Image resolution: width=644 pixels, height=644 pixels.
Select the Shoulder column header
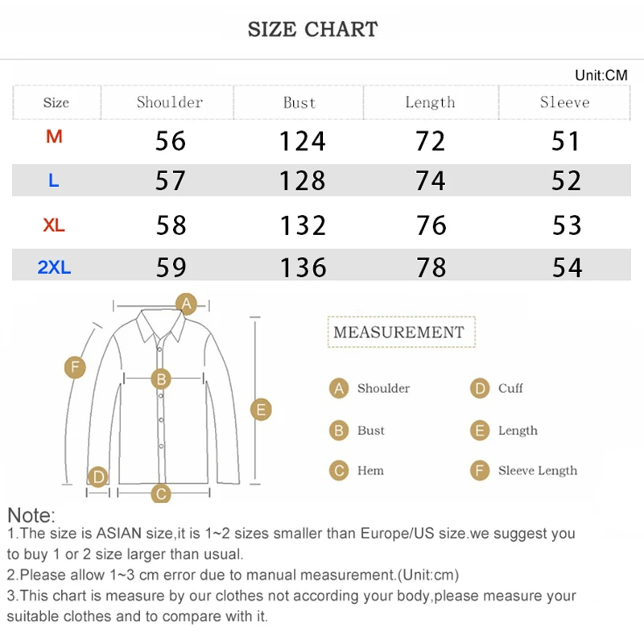coord(169,102)
